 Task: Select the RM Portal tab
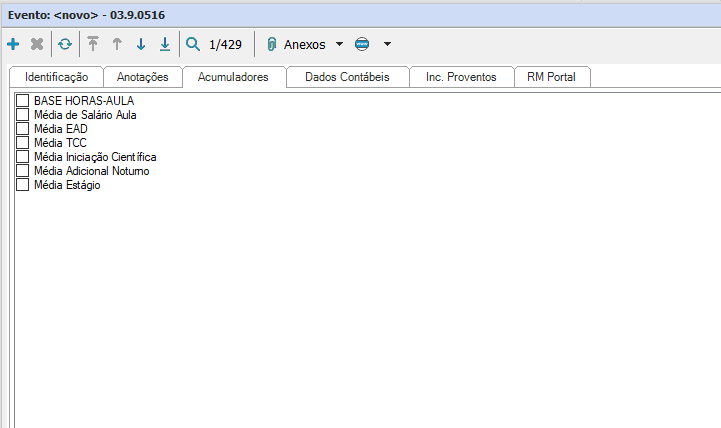point(551,77)
